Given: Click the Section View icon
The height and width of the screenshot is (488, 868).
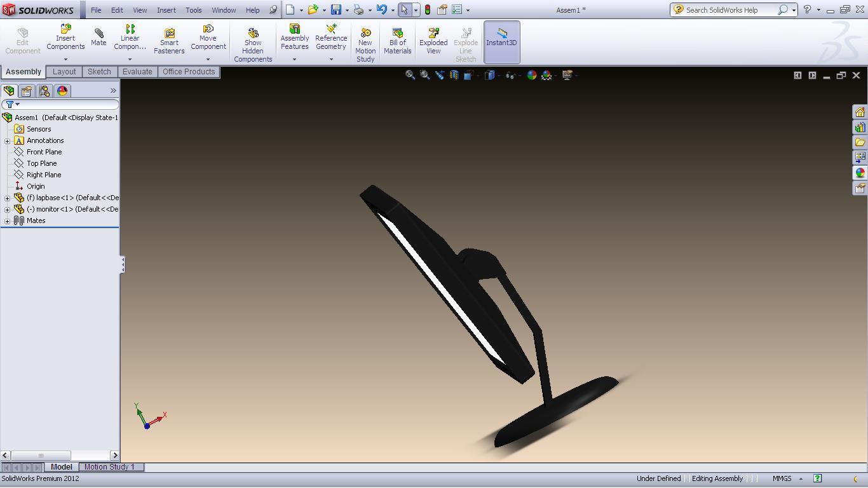Looking at the screenshot, I should click(x=454, y=75).
